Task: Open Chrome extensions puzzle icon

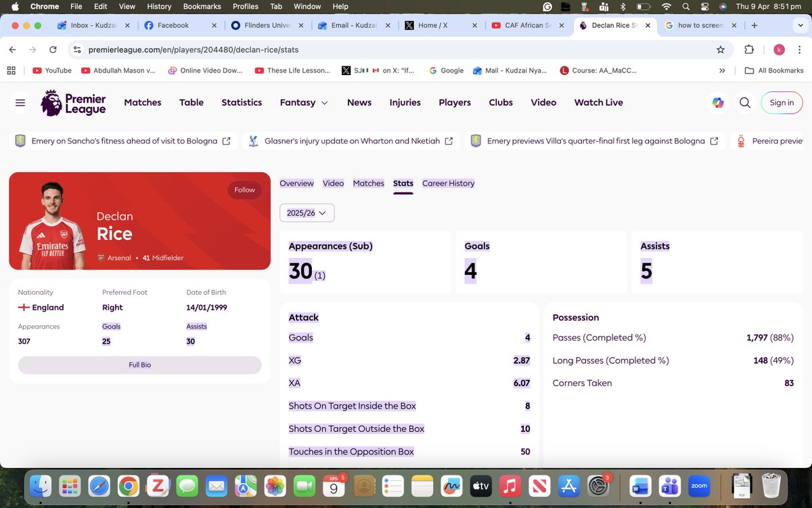Action: 749,49
